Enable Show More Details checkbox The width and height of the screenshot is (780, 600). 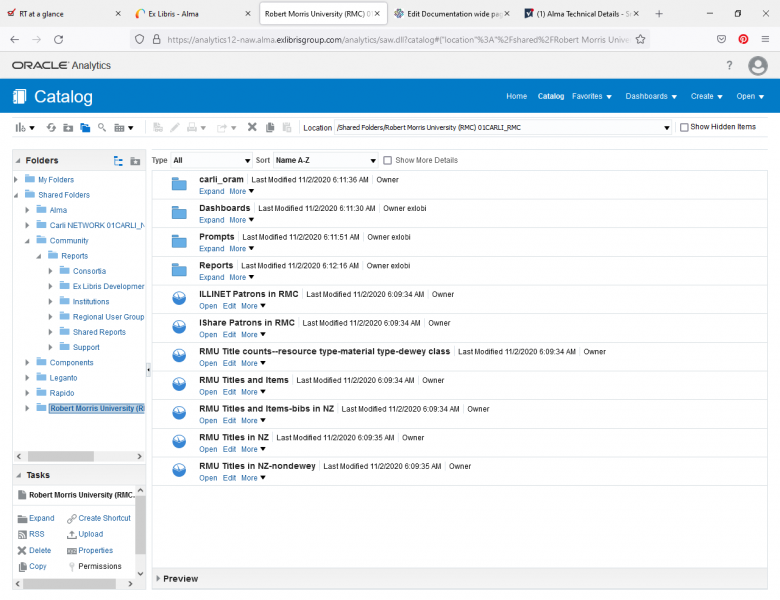(388, 160)
